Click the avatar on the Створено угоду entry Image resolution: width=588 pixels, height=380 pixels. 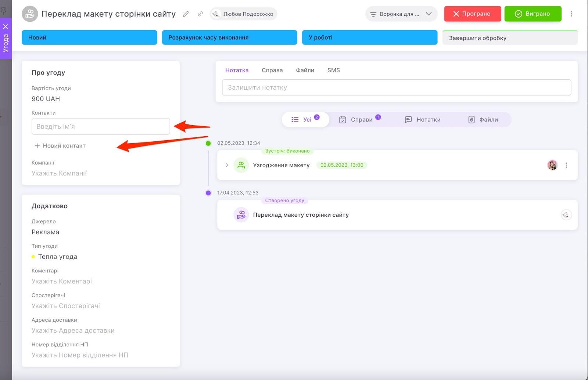(x=566, y=215)
